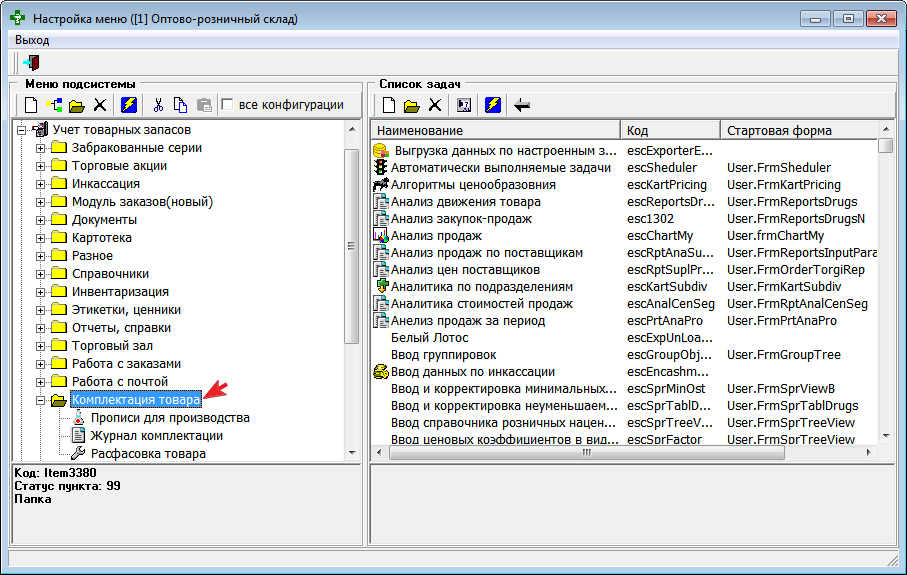Click new item icon in Меню подсистемы toolbar
Screen dimensions: 907x575
click(x=31, y=105)
